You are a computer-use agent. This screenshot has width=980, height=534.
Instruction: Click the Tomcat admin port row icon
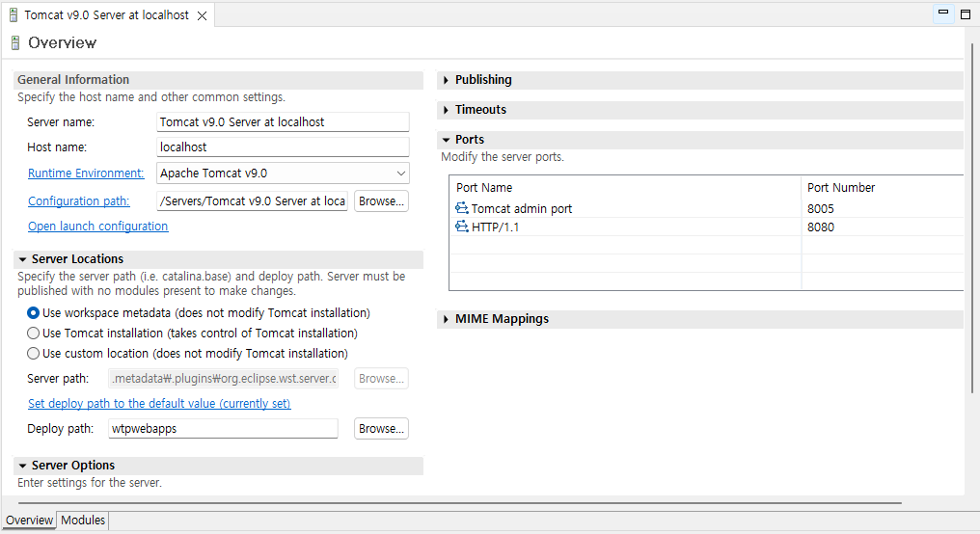(462, 208)
